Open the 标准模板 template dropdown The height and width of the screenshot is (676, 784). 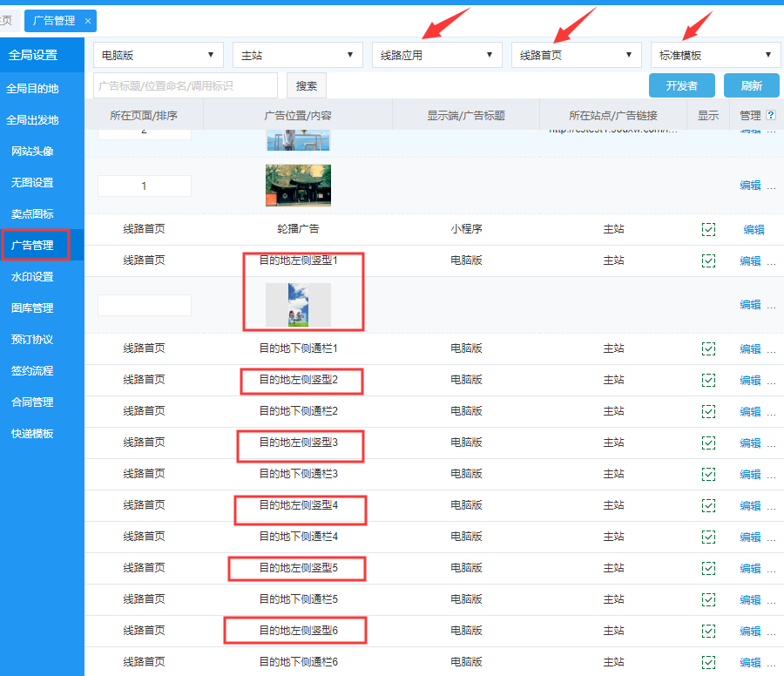(x=715, y=55)
